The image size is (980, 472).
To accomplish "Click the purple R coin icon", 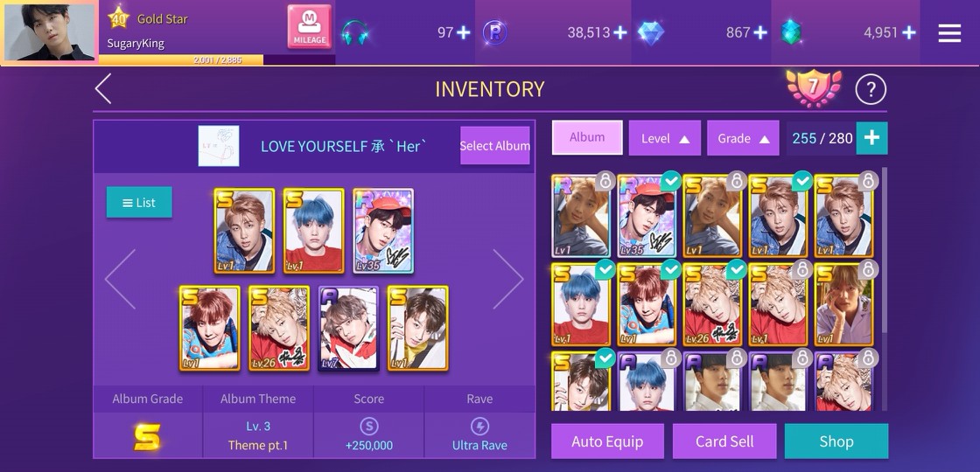I will click(x=495, y=32).
